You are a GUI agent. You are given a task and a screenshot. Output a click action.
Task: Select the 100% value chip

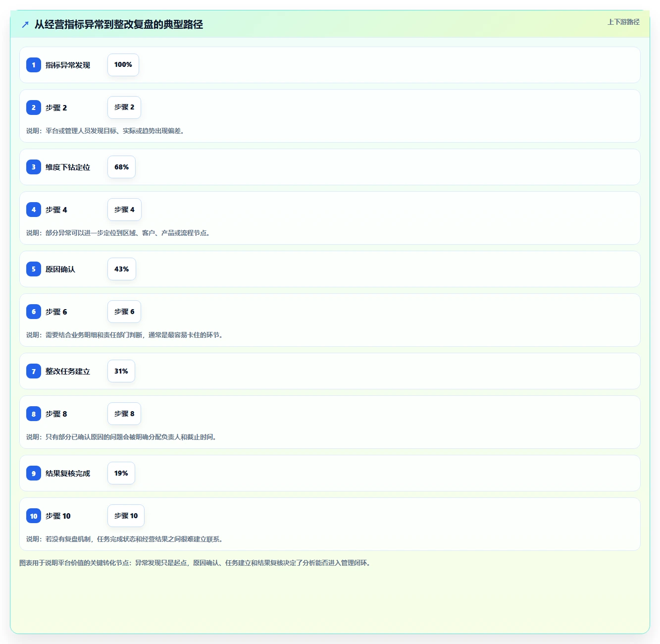(123, 65)
